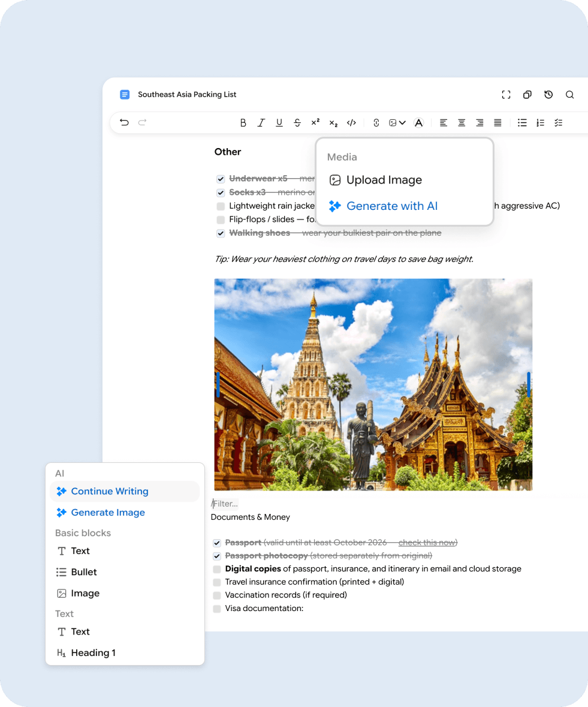Apply strikethrough formatting
588x707 pixels.
tap(297, 123)
